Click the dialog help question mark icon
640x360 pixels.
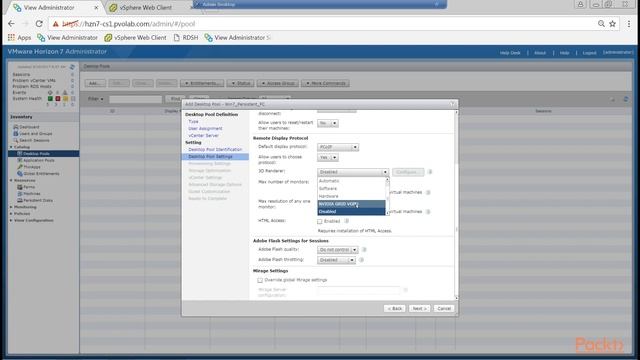pos(452,104)
